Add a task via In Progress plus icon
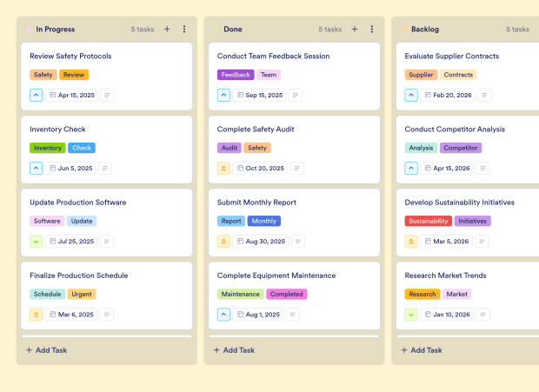The height and width of the screenshot is (392, 539). pos(167,30)
